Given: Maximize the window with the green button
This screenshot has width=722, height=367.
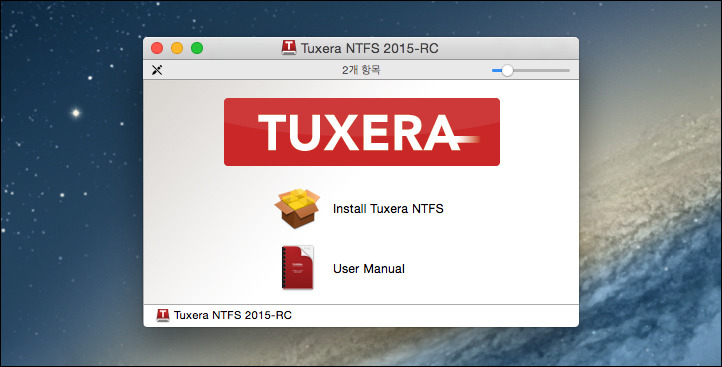Looking at the screenshot, I should pos(197,48).
